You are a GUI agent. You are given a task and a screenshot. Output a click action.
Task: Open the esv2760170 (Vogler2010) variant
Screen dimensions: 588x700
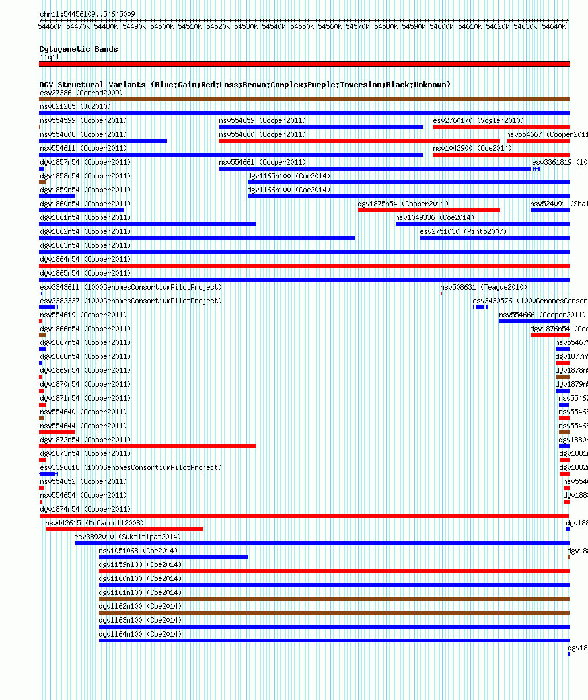click(x=478, y=120)
